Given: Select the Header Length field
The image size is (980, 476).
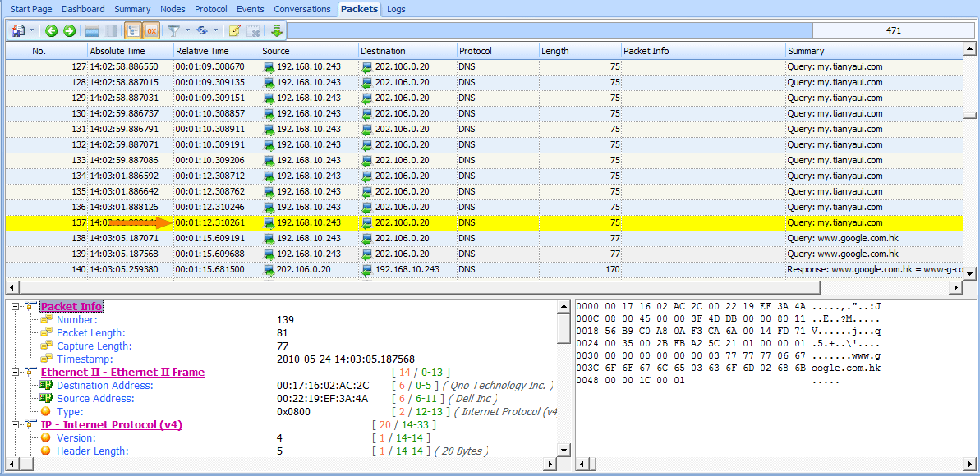Looking at the screenshot, I should [x=93, y=451].
